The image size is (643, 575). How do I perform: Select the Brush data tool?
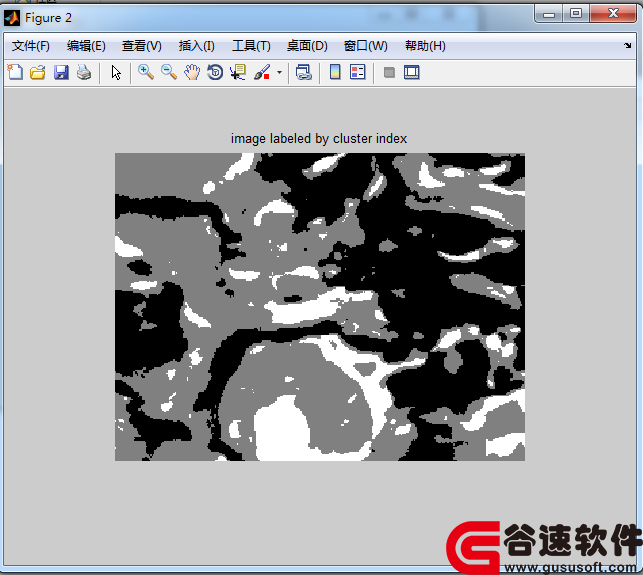(262, 73)
